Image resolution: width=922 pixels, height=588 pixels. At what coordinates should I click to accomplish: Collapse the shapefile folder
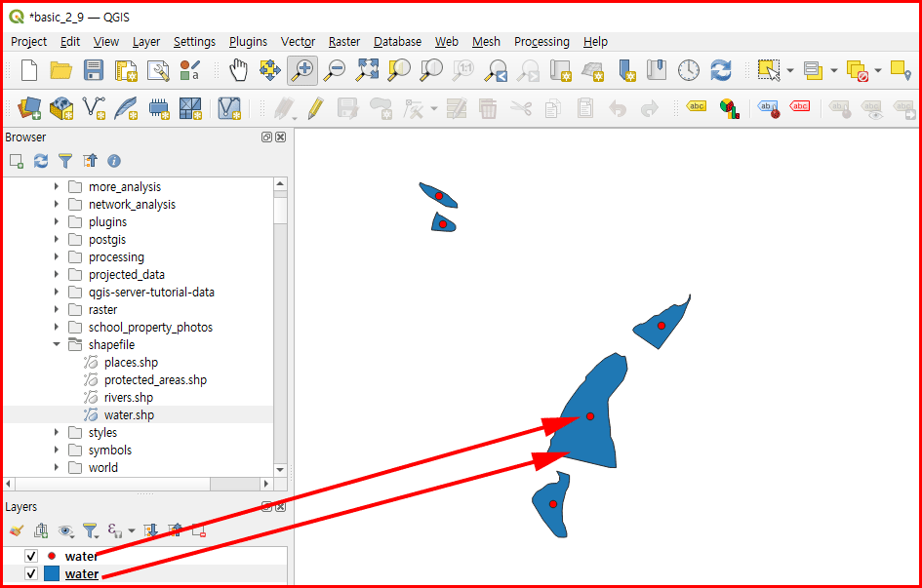pyautogui.click(x=57, y=345)
